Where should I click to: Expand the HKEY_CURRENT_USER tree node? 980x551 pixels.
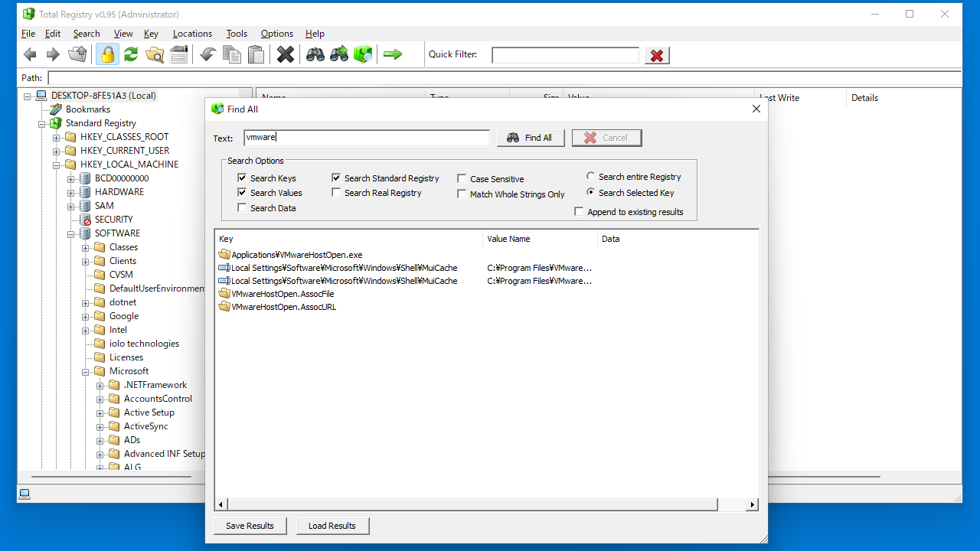pyautogui.click(x=57, y=152)
